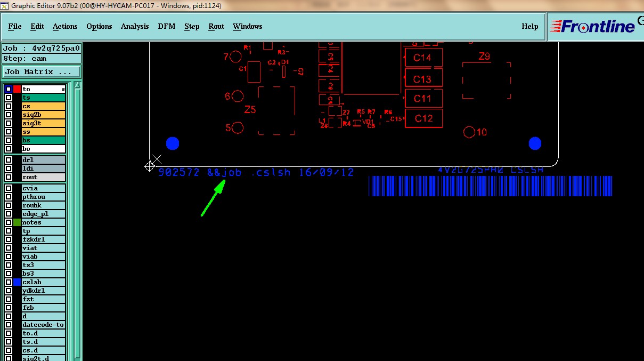Open the Rout menu
Screen dimensions: 644x361
click(216, 26)
